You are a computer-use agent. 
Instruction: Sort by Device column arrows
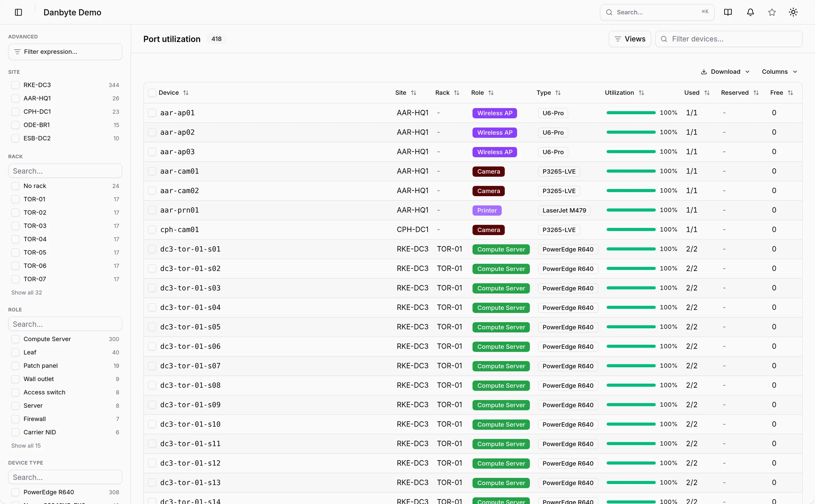pyautogui.click(x=186, y=93)
